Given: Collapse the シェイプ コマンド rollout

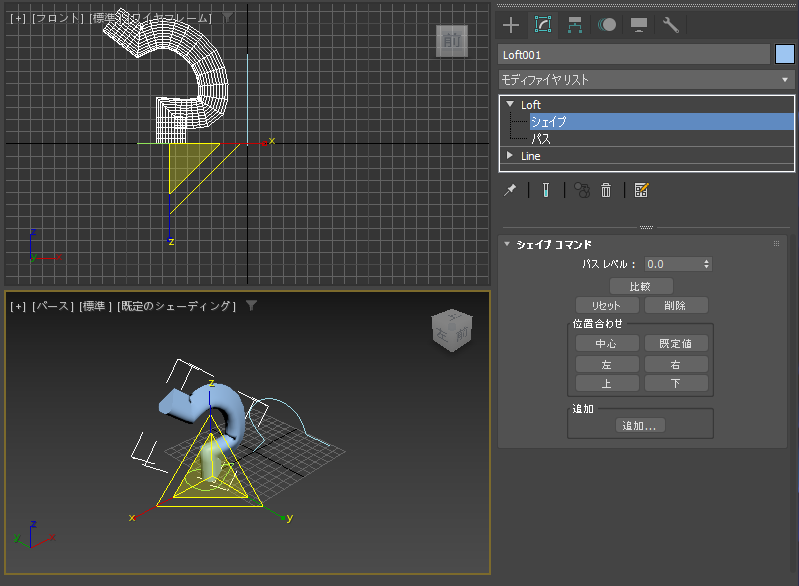Looking at the screenshot, I should pos(507,244).
